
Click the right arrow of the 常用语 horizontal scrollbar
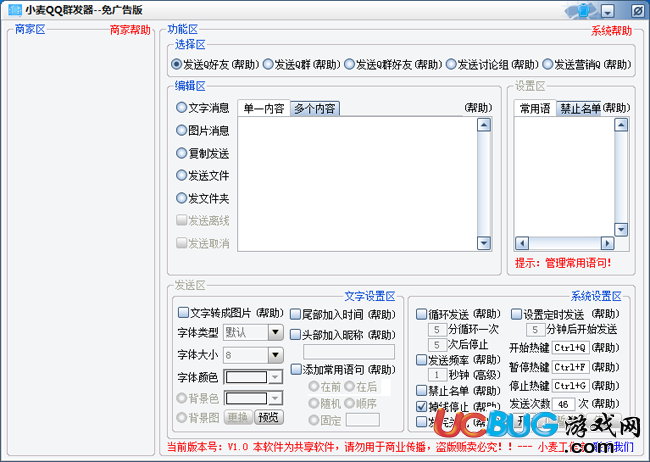607,243
